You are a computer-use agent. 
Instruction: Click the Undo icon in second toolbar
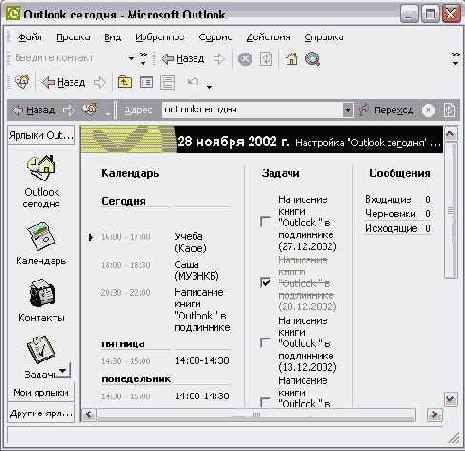point(193,82)
